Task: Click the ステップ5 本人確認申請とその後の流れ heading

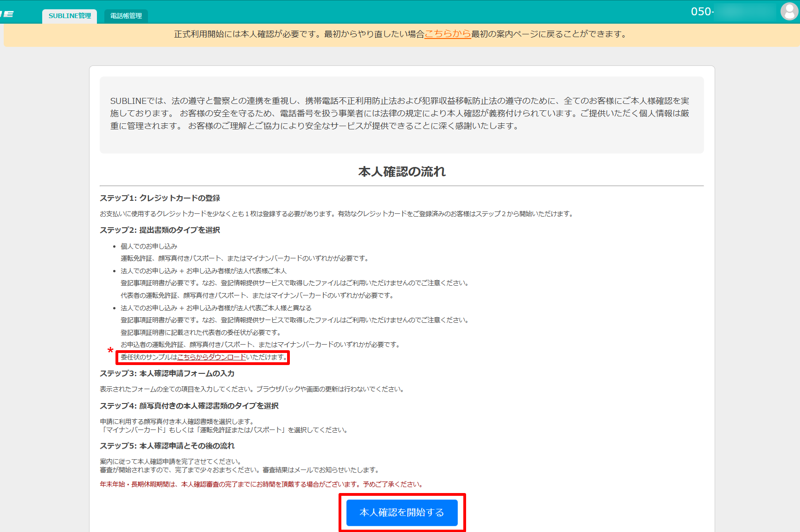Action: (x=167, y=446)
